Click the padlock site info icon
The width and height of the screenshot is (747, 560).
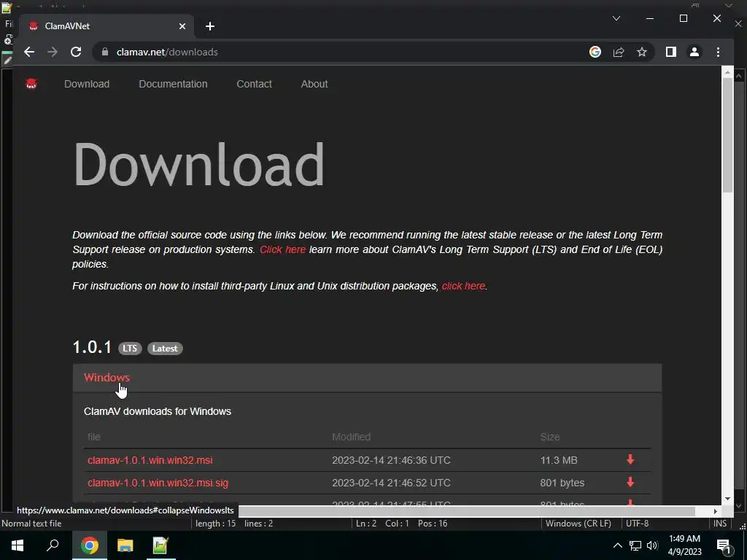[105, 52]
